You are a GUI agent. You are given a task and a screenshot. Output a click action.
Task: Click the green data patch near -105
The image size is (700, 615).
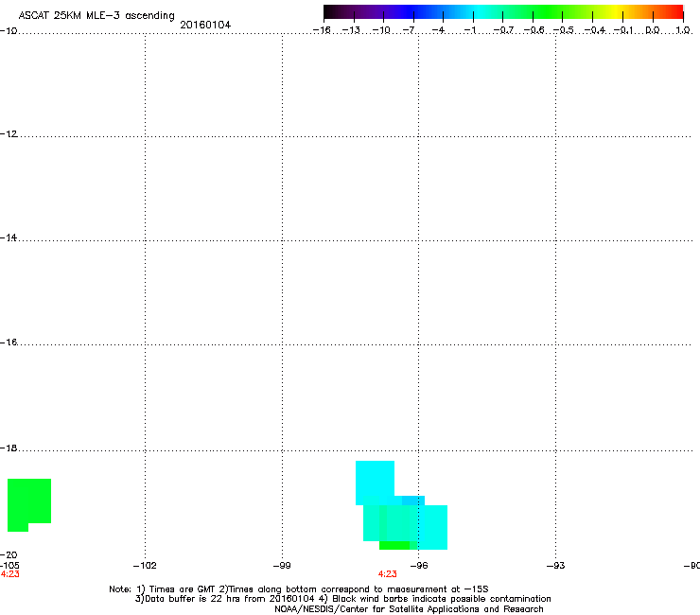29,504
